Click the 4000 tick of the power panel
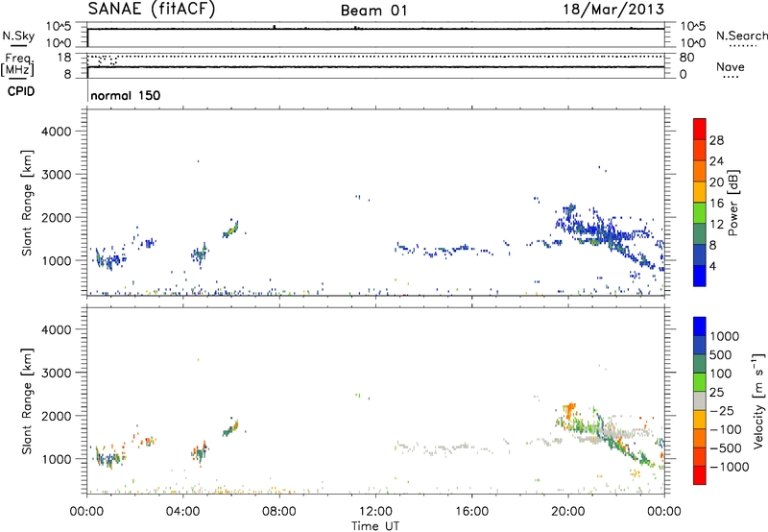Screen dimensions: 768x532 click(x=57, y=132)
